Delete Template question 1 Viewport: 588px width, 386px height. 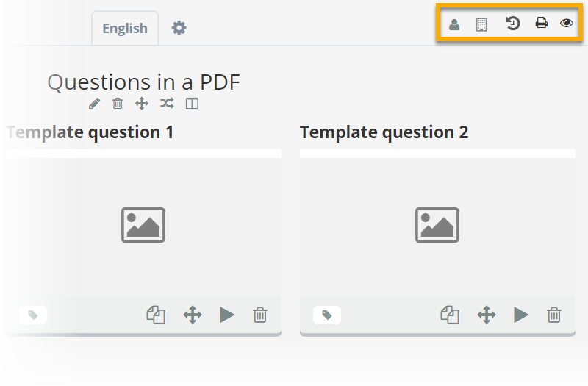(260, 315)
